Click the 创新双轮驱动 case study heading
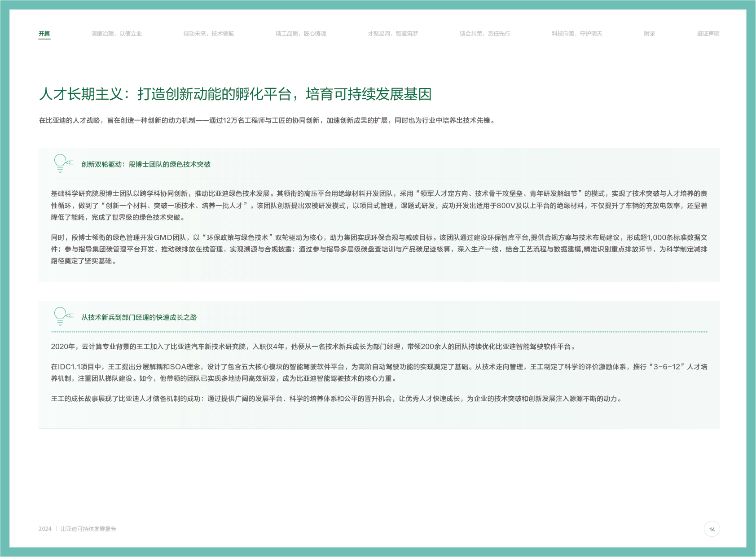 [x=145, y=164]
